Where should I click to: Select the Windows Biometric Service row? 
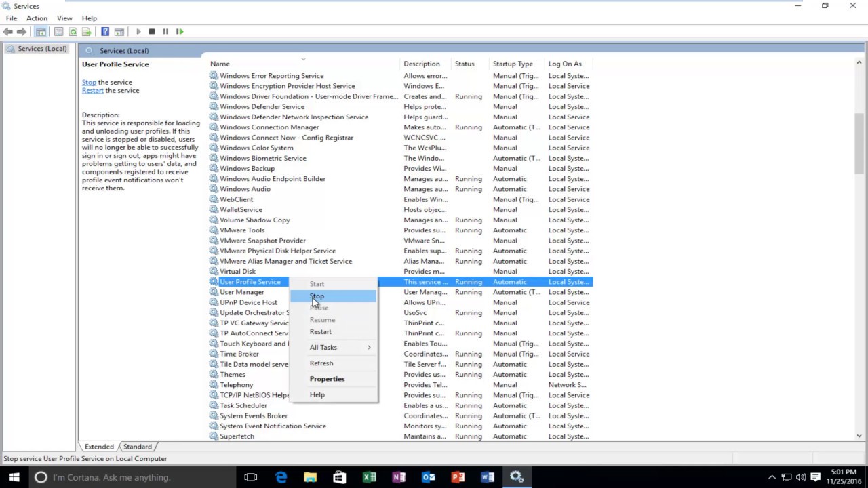[400, 159]
